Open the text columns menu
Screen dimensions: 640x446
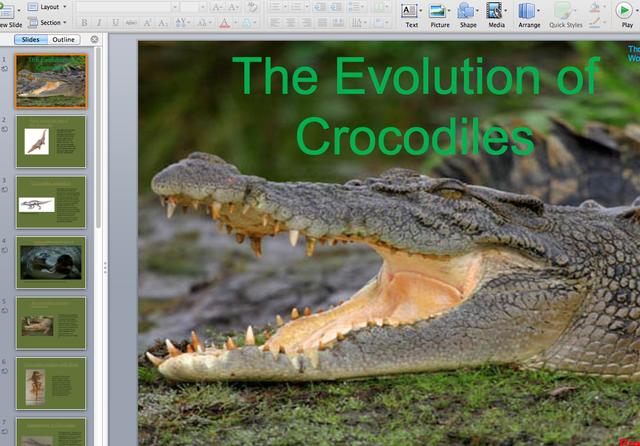click(382, 7)
